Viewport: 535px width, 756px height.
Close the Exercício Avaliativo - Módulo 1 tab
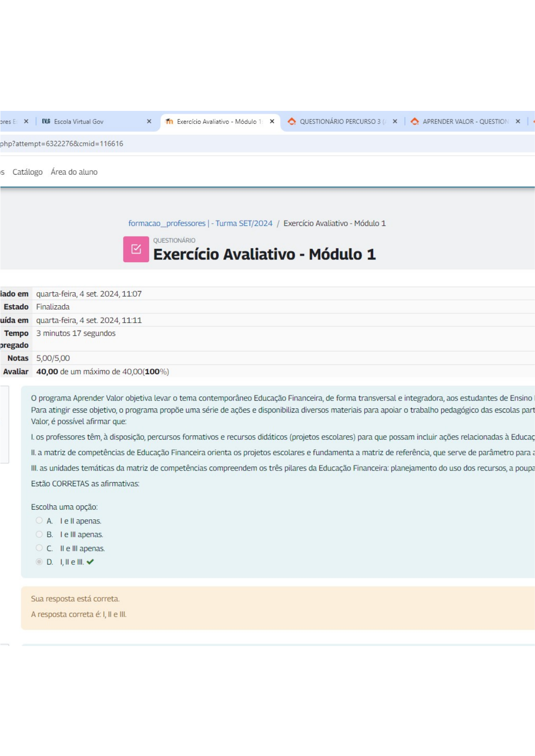pos(272,122)
